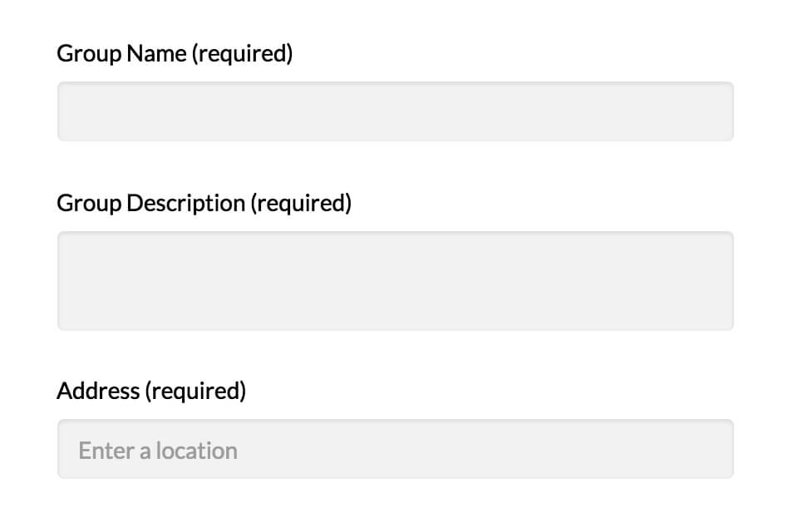
Task: Place cursor in the Group Description box
Action: pyautogui.click(x=395, y=281)
